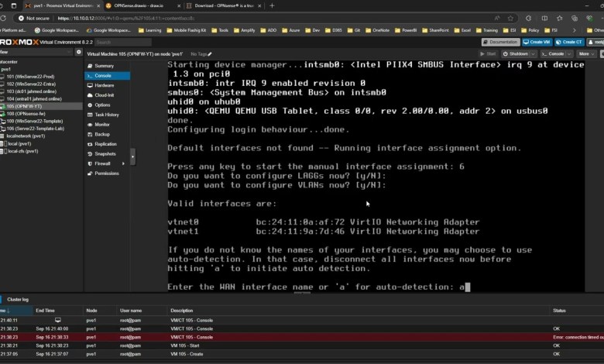Screen dimensions: 604x364
Task: Click the Shutdown button
Action: (x=516, y=54)
